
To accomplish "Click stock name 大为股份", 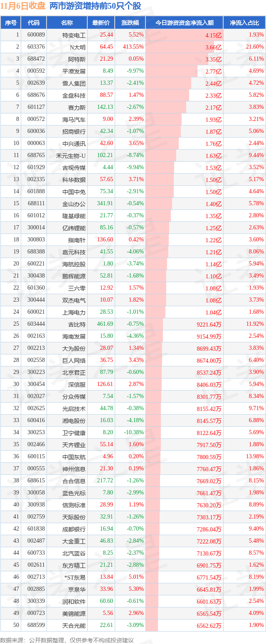I will point(74,349).
